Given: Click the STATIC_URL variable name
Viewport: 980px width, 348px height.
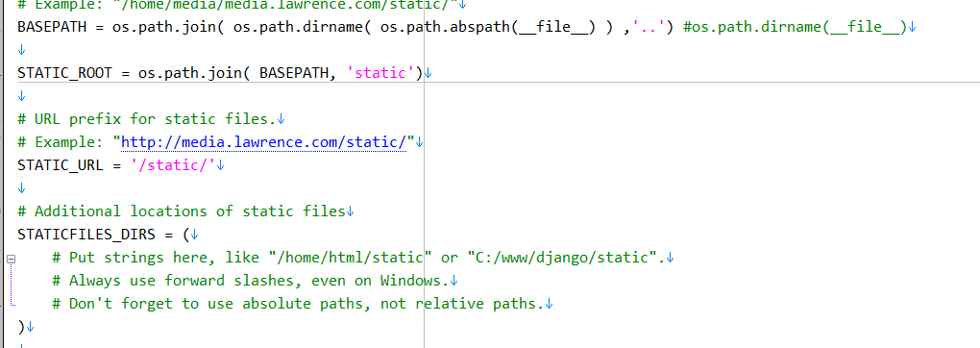Looking at the screenshot, I should tap(60, 166).
